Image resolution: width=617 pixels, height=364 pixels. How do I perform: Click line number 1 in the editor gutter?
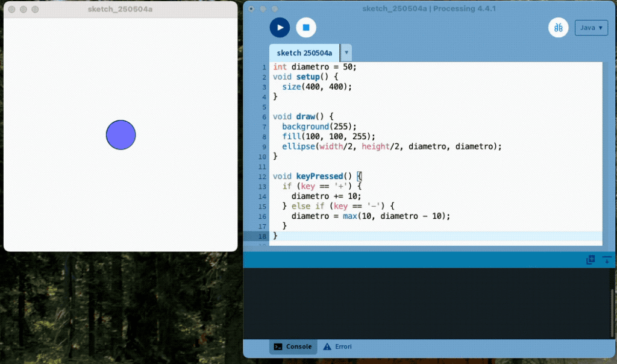[x=264, y=67]
